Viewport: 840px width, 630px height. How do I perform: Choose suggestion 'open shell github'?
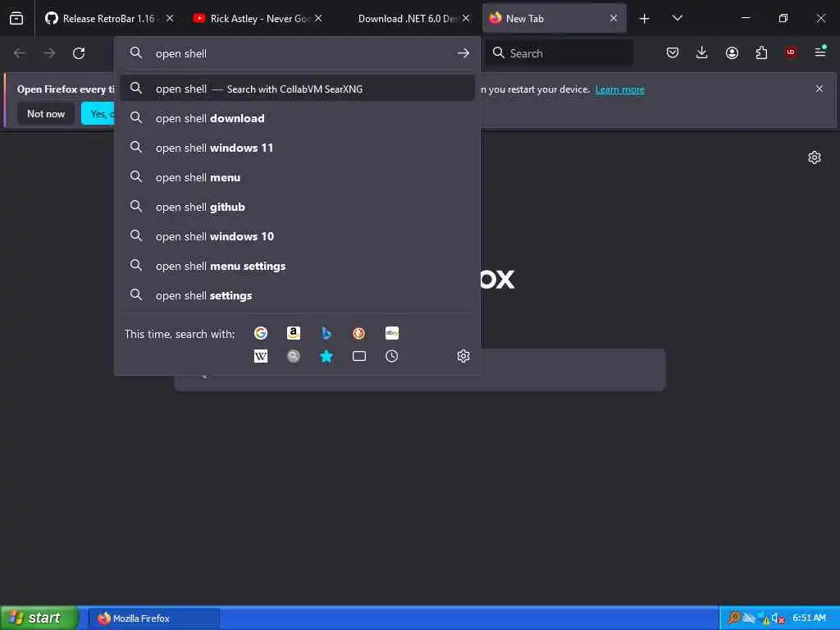(297, 207)
